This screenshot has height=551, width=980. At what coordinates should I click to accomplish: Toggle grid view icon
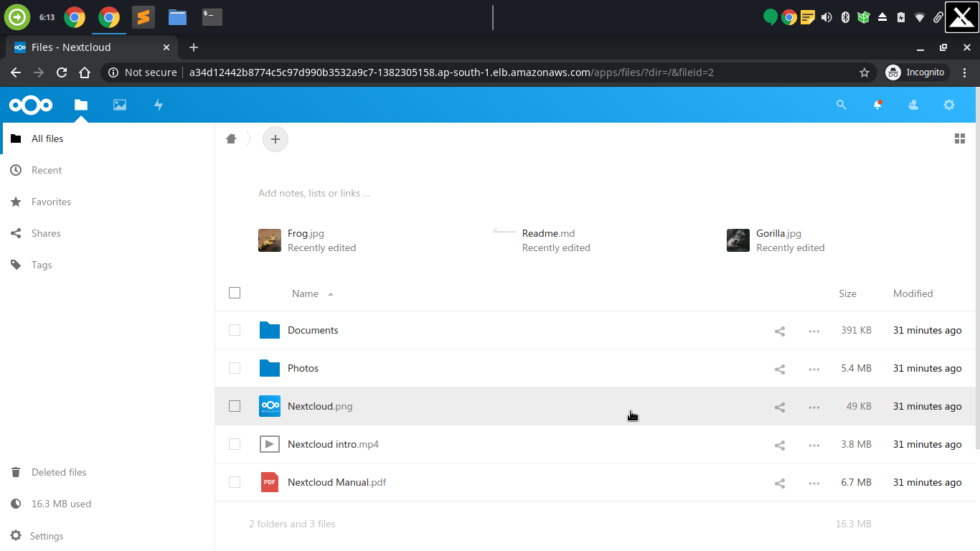(960, 138)
